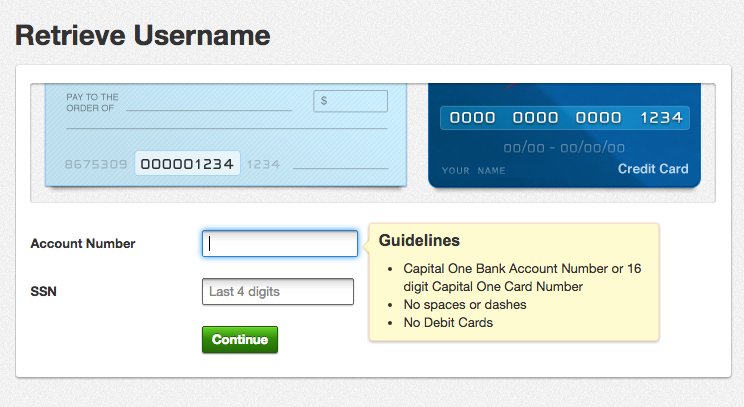
Task: Click the green Continue button
Action: point(240,340)
